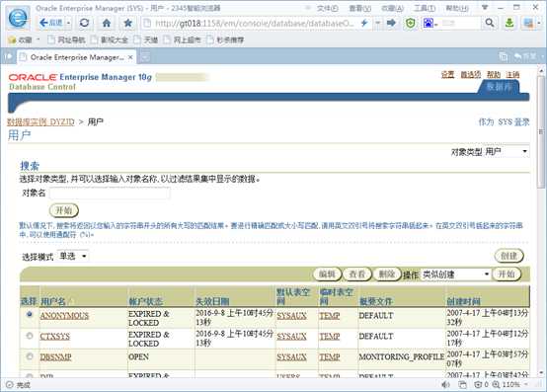This screenshot has height=392, width=547.
Task: Open the DBSNMP user link
Action: [55, 356]
